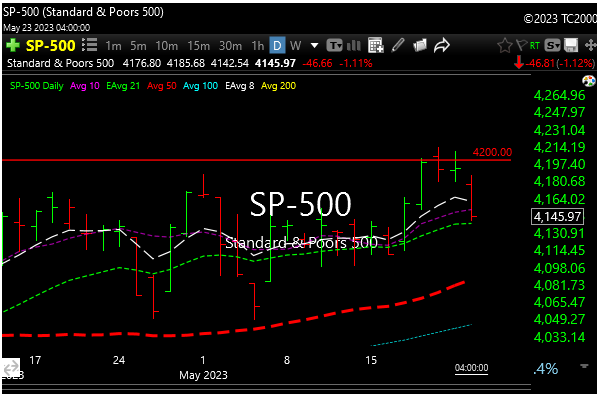Viewport: 597px width, 394px height.
Task: Click the SP-500 symbol name in yellow
Action: pos(50,46)
